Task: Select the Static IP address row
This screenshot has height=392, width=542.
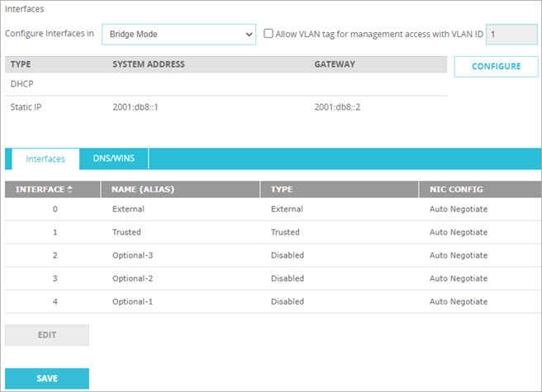Action: tap(26, 107)
